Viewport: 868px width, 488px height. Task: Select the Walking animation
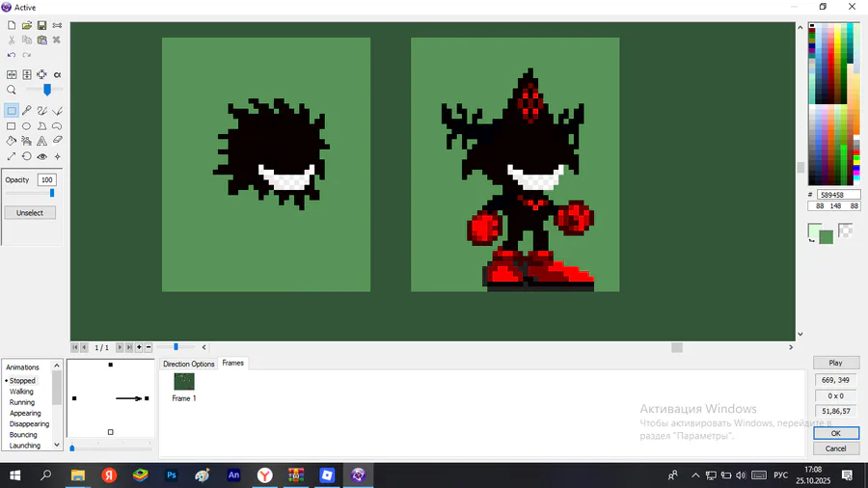(x=21, y=392)
